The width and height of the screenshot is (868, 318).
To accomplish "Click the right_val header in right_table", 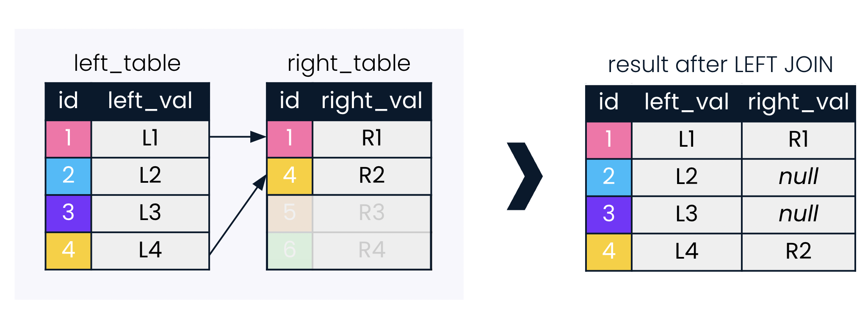I will (x=372, y=101).
